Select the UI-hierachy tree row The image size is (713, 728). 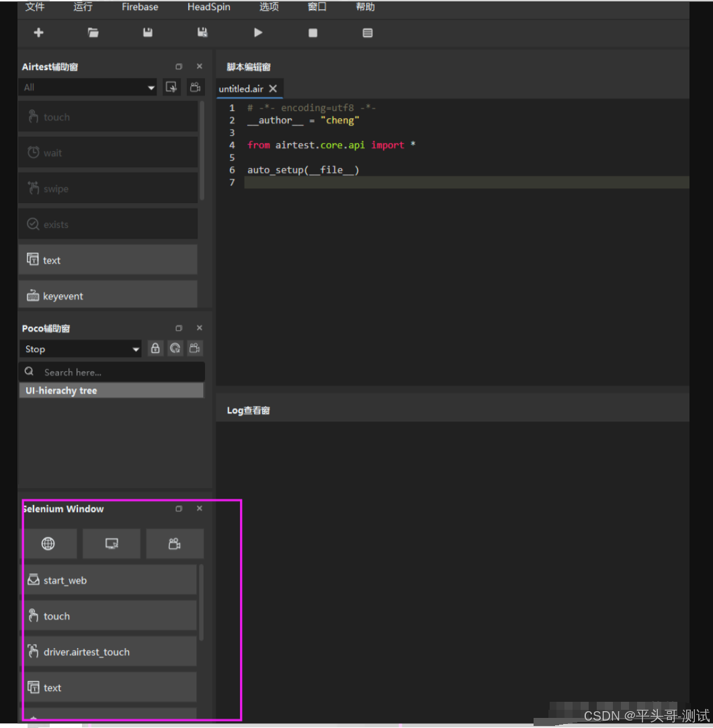(x=112, y=391)
